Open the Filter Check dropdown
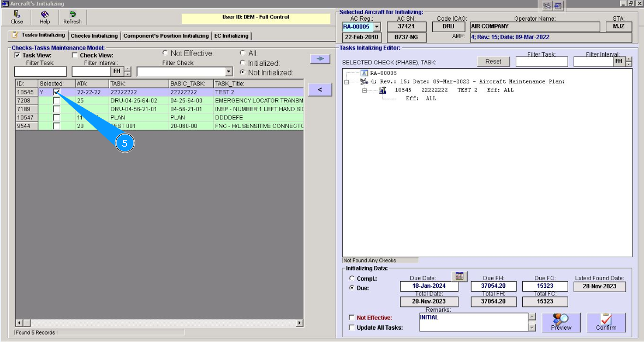The image size is (644, 345). [229, 72]
